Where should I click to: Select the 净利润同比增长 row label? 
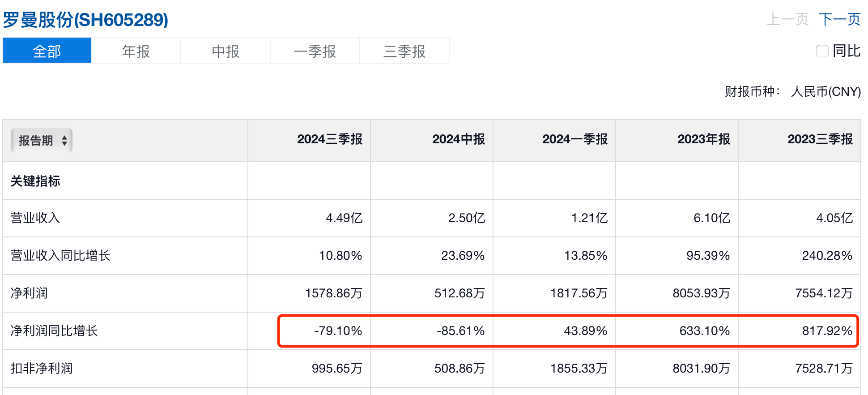pyautogui.click(x=54, y=331)
